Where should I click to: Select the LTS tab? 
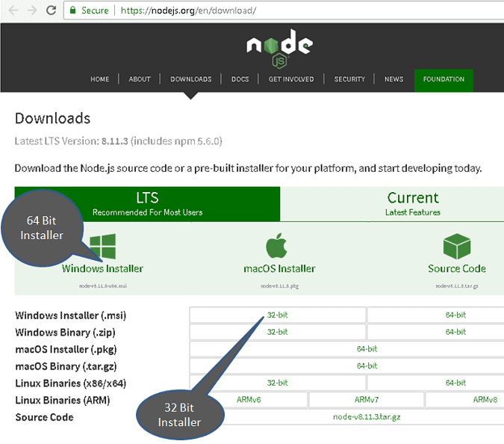click(147, 204)
